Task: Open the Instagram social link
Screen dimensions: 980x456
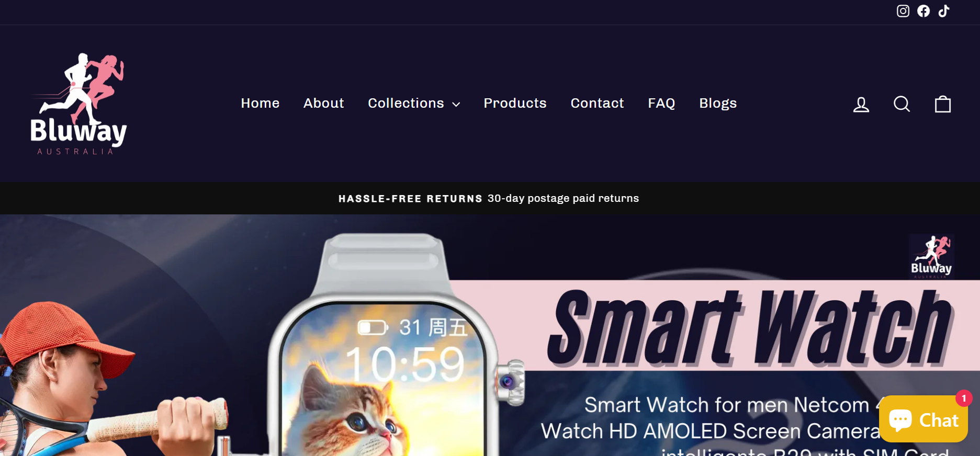Action: point(903,11)
